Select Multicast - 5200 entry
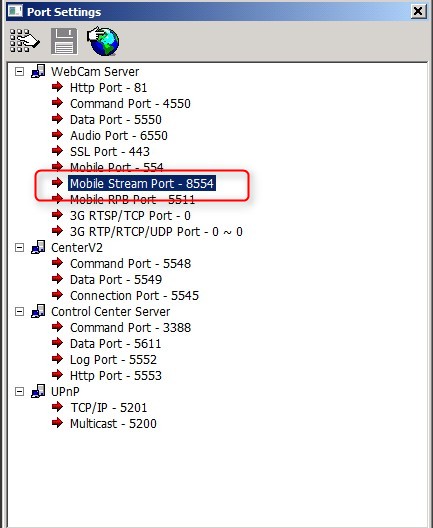 tap(113, 424)
